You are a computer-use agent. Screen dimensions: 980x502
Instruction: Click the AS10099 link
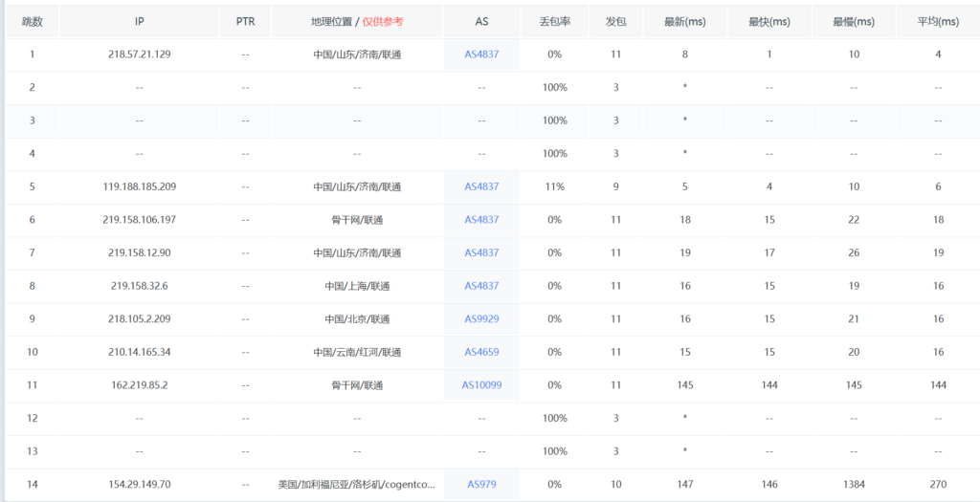tap(481, 385)
